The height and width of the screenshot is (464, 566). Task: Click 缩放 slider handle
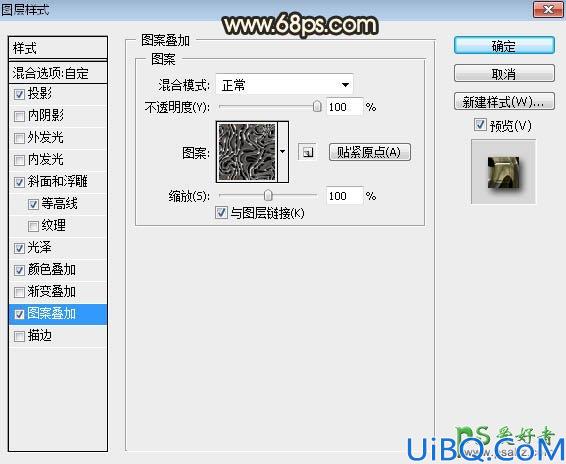pyautogui.click(x=268, y=195)
